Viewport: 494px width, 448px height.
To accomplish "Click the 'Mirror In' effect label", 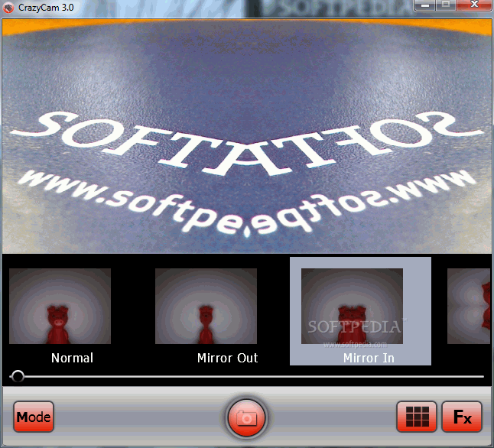I will pos(369,358).
